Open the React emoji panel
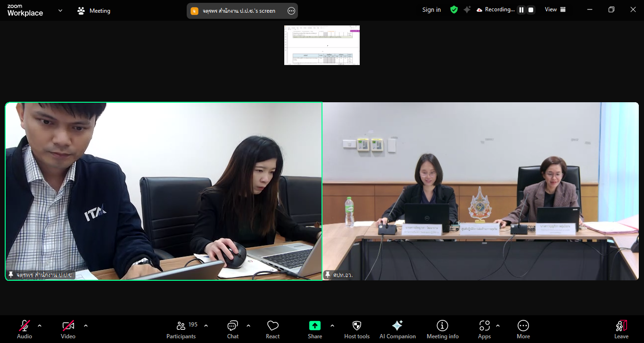644x343 pixels. [x=272, y=329]
